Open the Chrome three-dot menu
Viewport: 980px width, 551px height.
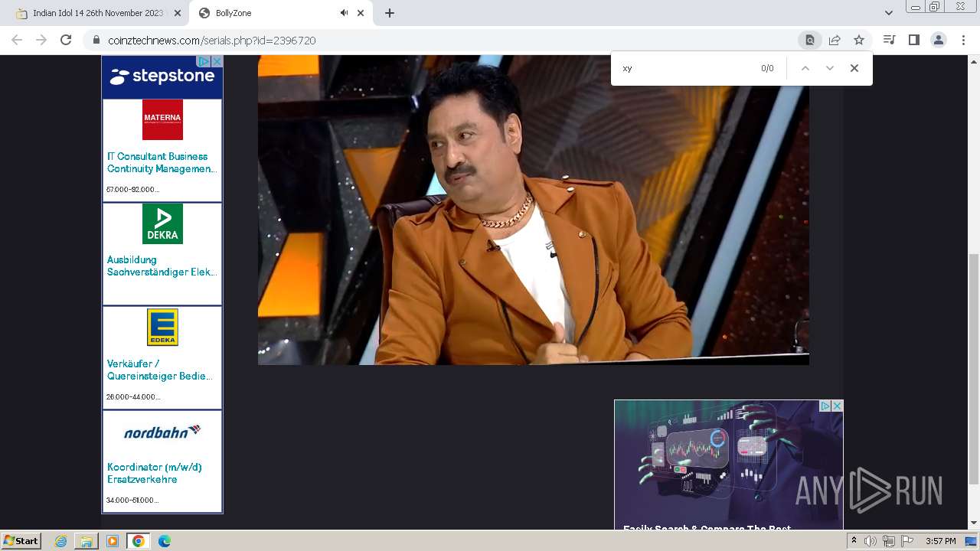(x=963, y=40)
